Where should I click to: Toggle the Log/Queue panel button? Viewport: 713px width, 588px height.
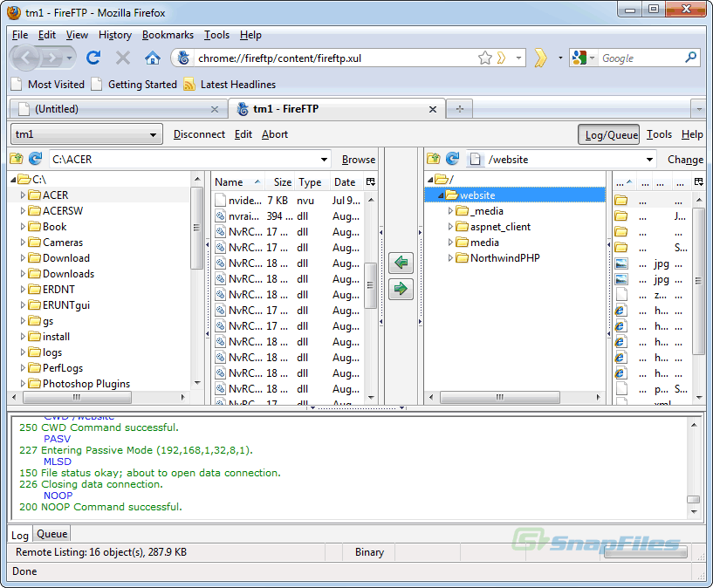click(608, 134)
